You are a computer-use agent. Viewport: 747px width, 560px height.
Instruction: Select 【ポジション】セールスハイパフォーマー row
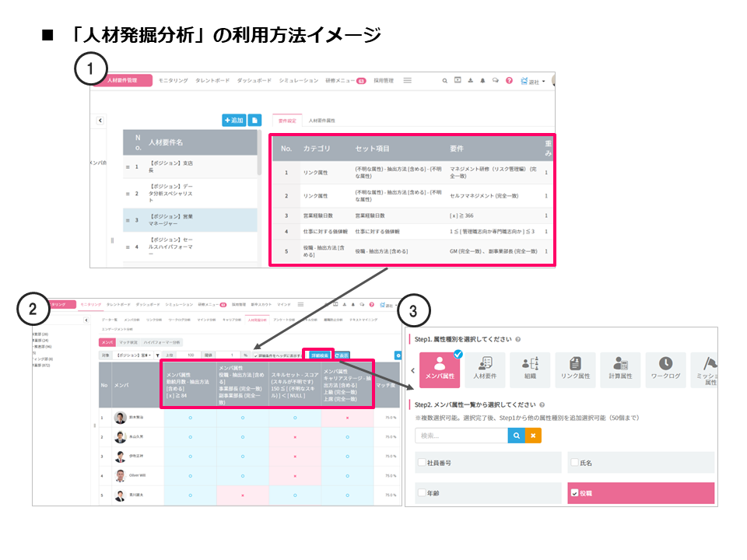[190, 247]
